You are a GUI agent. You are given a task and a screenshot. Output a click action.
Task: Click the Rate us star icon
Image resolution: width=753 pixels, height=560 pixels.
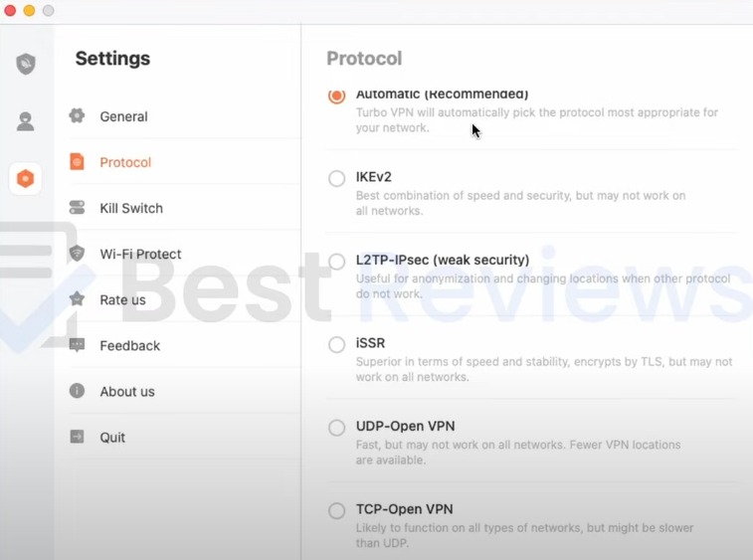pos(77,299)
